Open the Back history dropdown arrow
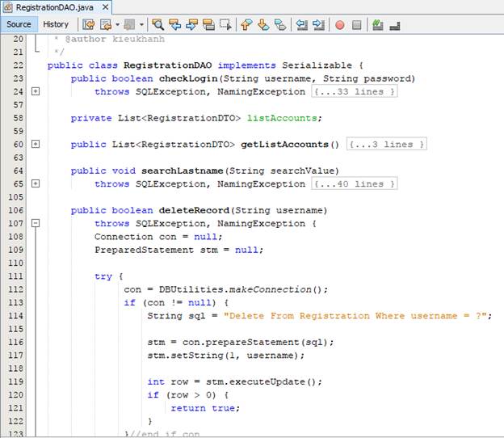The image size is (504, 438). (118, 24)
